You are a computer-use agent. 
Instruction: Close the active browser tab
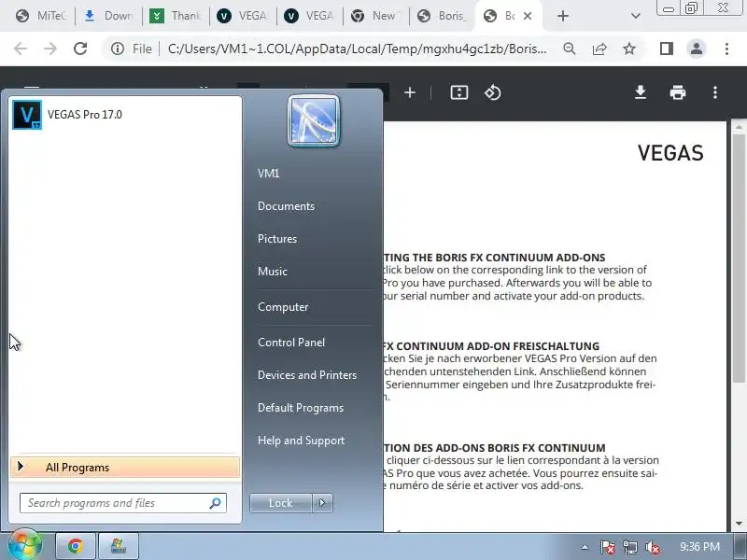point(528,16)
